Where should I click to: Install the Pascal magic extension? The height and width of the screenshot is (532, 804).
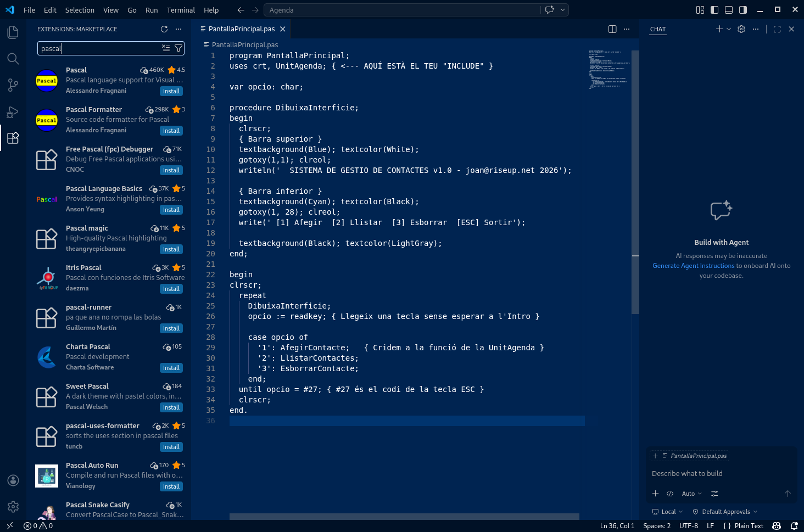pos(171,249)
